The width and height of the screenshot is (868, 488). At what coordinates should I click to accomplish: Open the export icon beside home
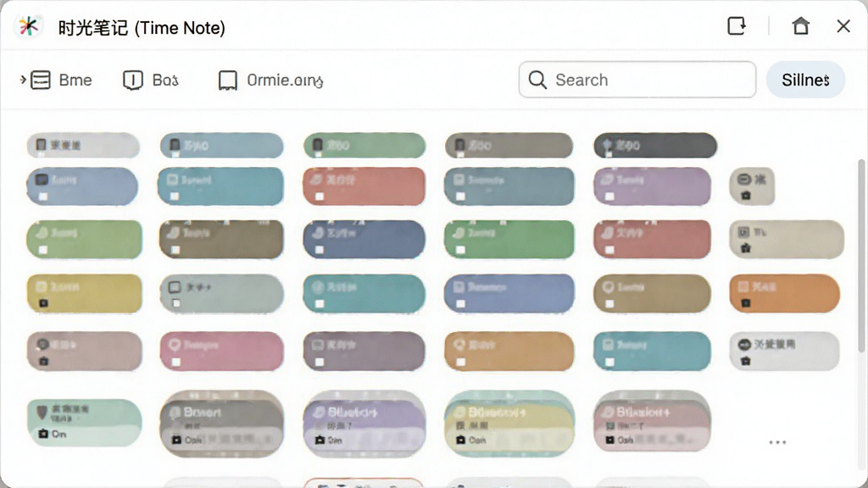pos(737,26)
